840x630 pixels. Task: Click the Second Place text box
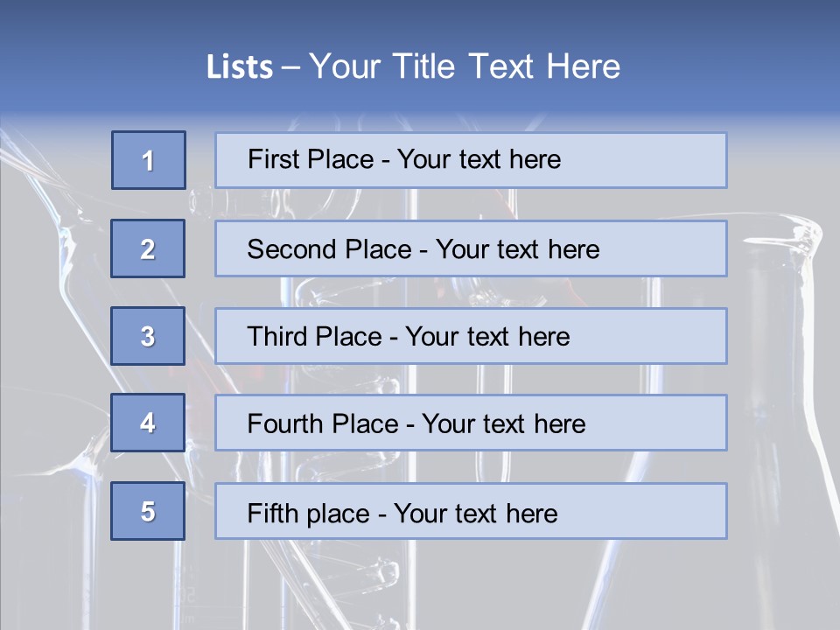pyautogui.click(x=471, y=248)
